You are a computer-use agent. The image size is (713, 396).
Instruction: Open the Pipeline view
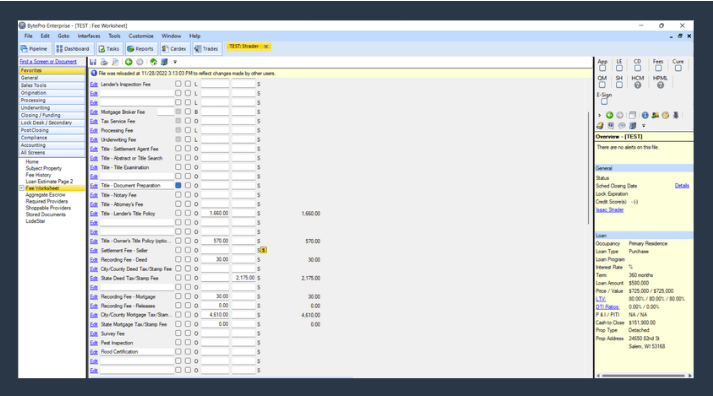34,49
